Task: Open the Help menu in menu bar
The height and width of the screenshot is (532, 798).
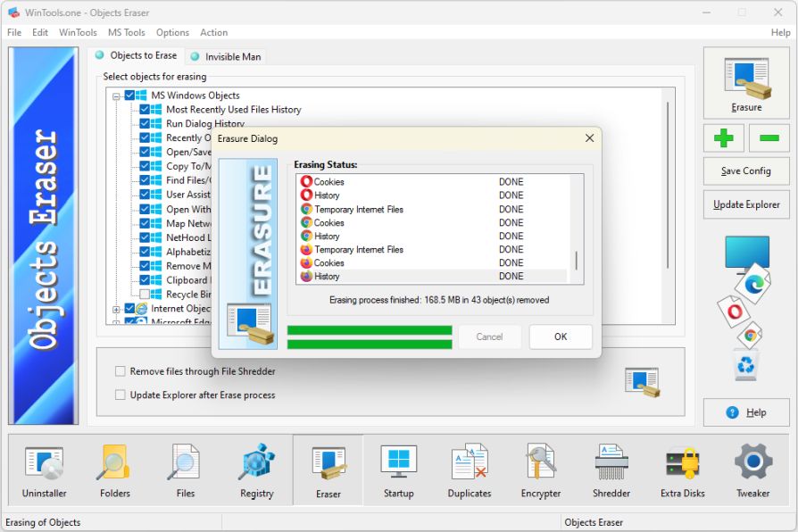Action: coord(780,33)
